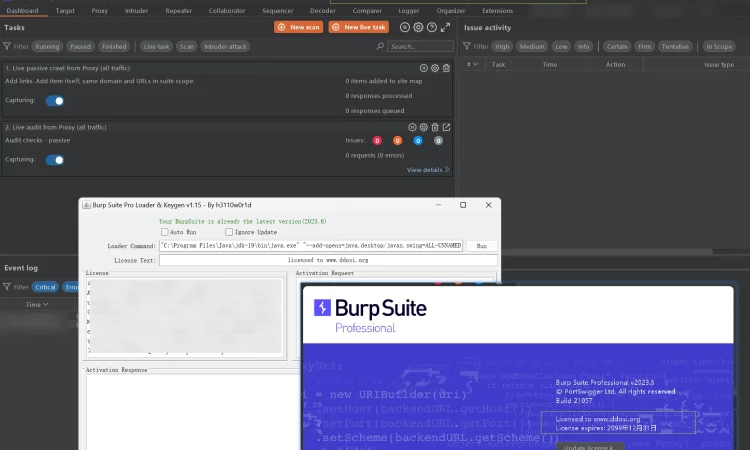750x450 pixels.
Task: Click the Loader Command text field
Action: [311, 246]
